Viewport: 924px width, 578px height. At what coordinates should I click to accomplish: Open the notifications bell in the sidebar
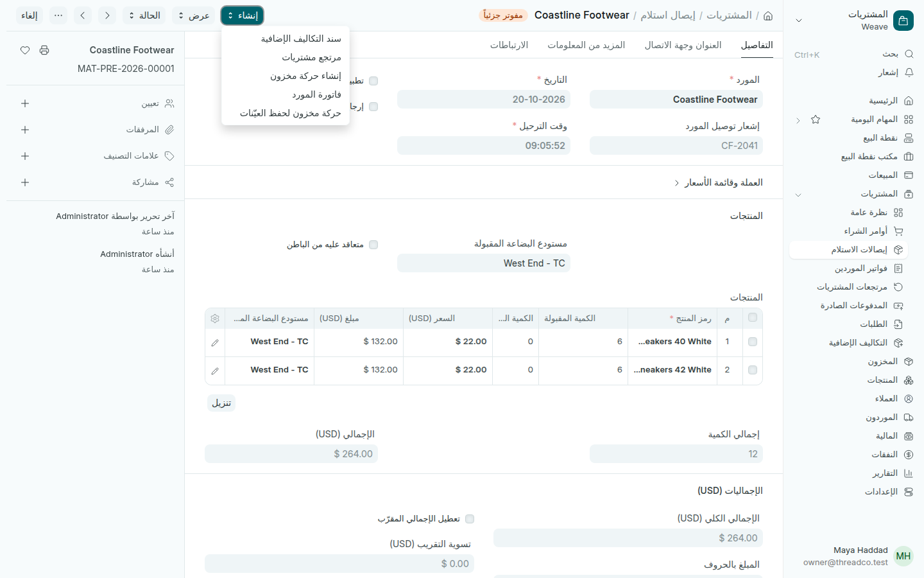click(x=909, y=73)
